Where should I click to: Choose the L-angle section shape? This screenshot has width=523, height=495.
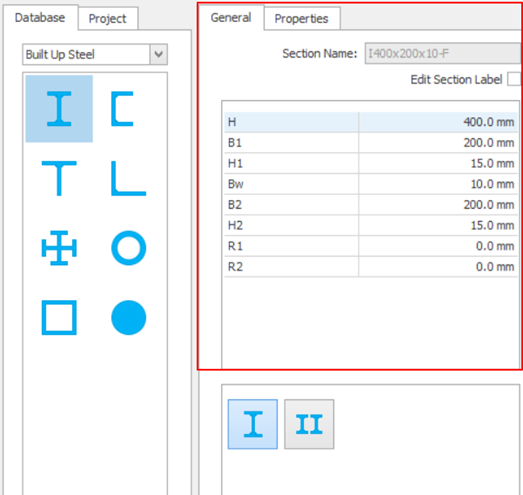click(x=128, y=178)
